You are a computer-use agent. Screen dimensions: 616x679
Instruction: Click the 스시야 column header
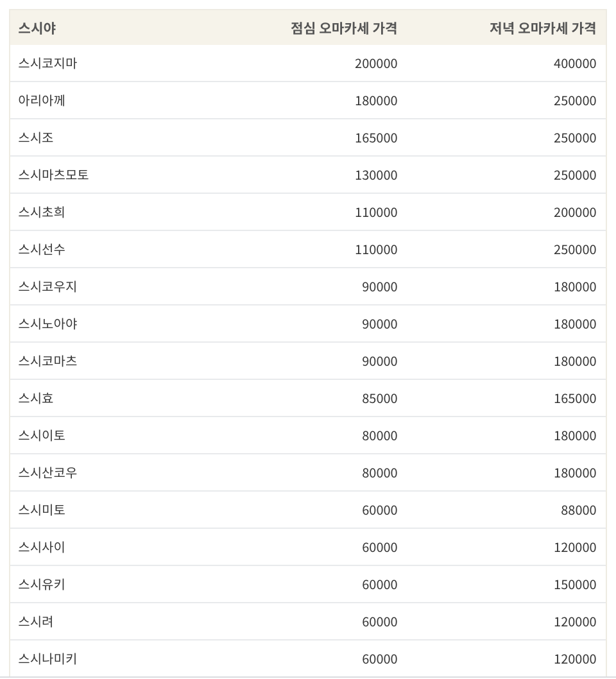37,28
